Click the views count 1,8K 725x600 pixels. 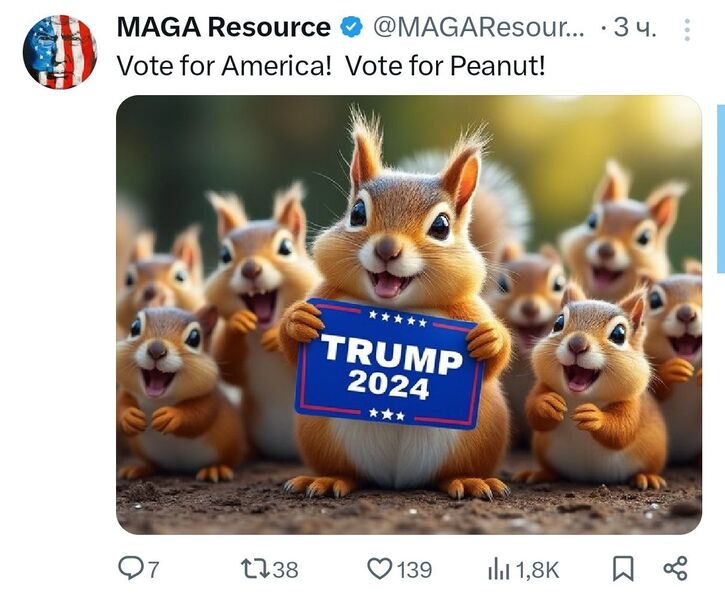(537, 570)
